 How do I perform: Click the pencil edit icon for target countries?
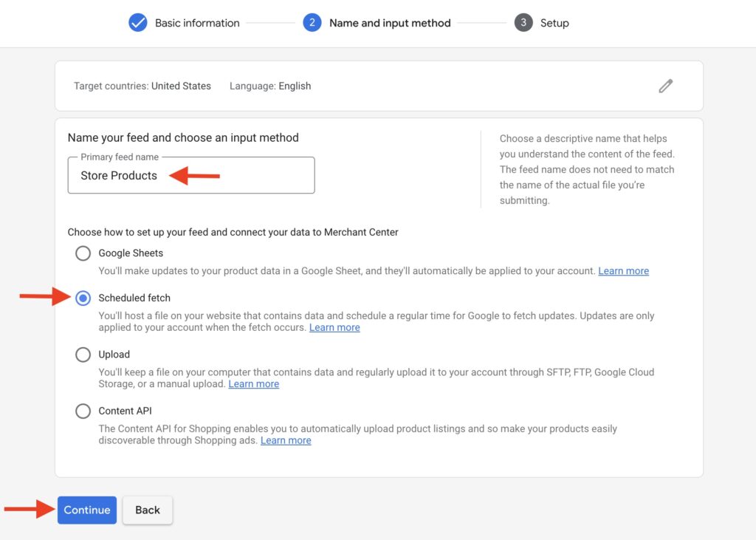[665, 86]
